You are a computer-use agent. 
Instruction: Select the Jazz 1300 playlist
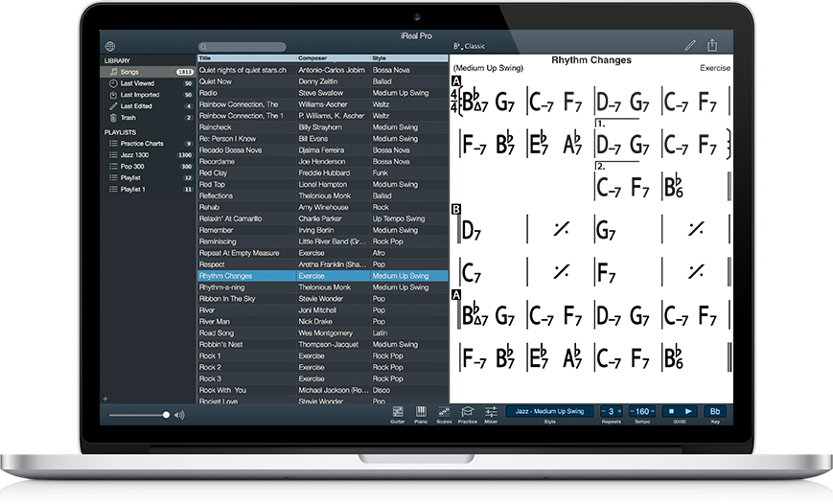point(133,154)
